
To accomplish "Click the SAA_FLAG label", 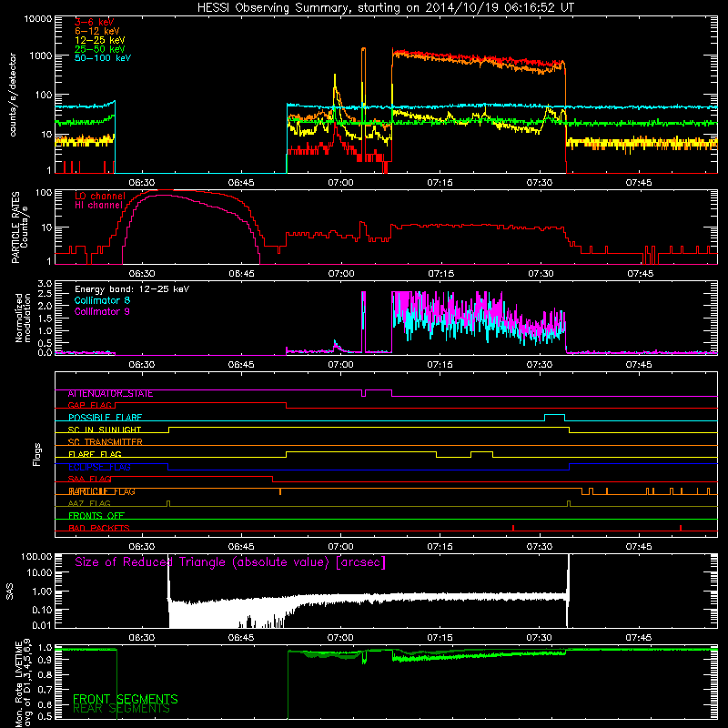I will point(89,479).
